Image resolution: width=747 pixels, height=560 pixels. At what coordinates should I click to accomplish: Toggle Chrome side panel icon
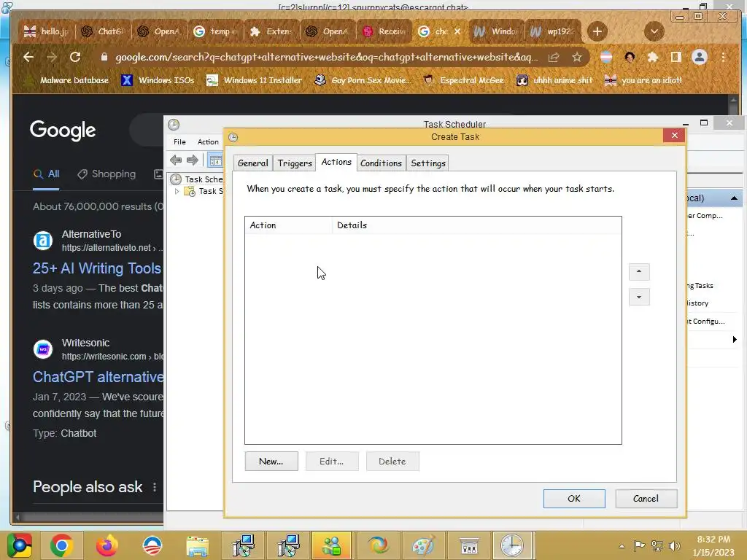point(676,58)
